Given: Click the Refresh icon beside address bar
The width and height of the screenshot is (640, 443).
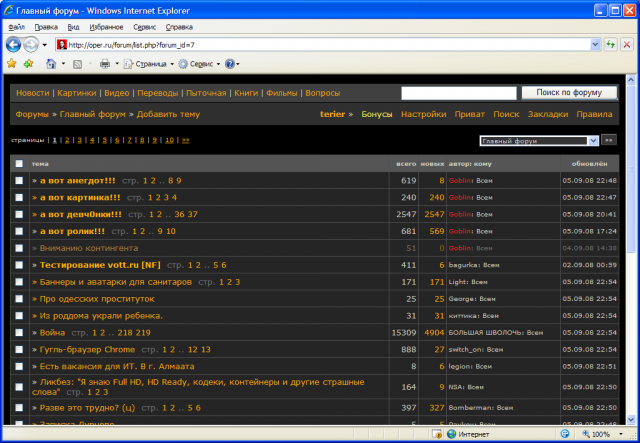Looking at the screenshot, I should [611, 45].
